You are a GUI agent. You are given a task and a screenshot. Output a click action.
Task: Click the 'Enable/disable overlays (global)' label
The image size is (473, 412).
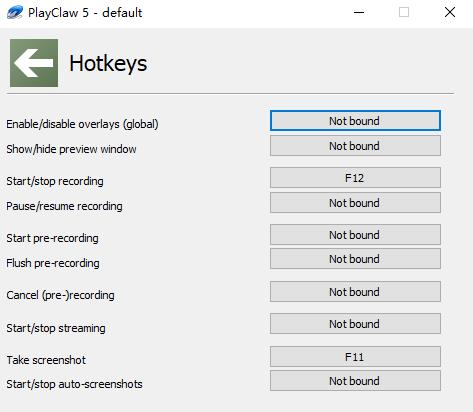point(82,124)
